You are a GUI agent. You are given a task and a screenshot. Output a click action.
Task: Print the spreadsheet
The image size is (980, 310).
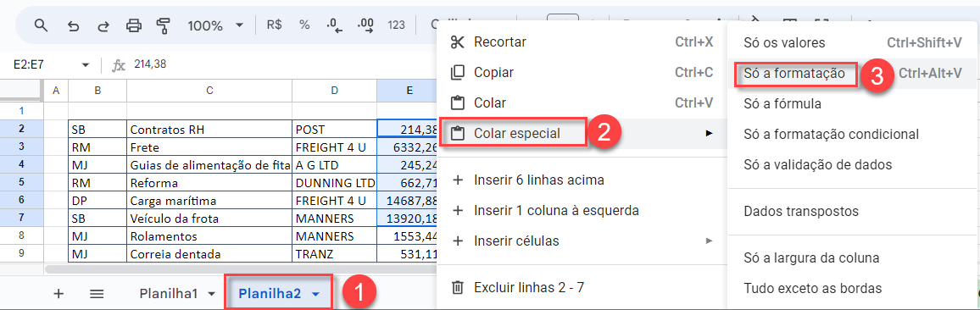coord(134,25)
